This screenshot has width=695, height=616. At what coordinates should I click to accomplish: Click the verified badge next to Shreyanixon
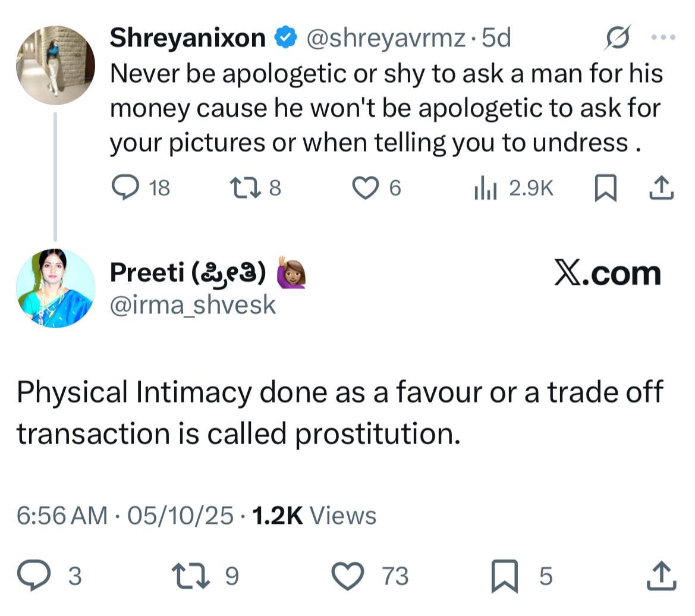tap(286, 39)
